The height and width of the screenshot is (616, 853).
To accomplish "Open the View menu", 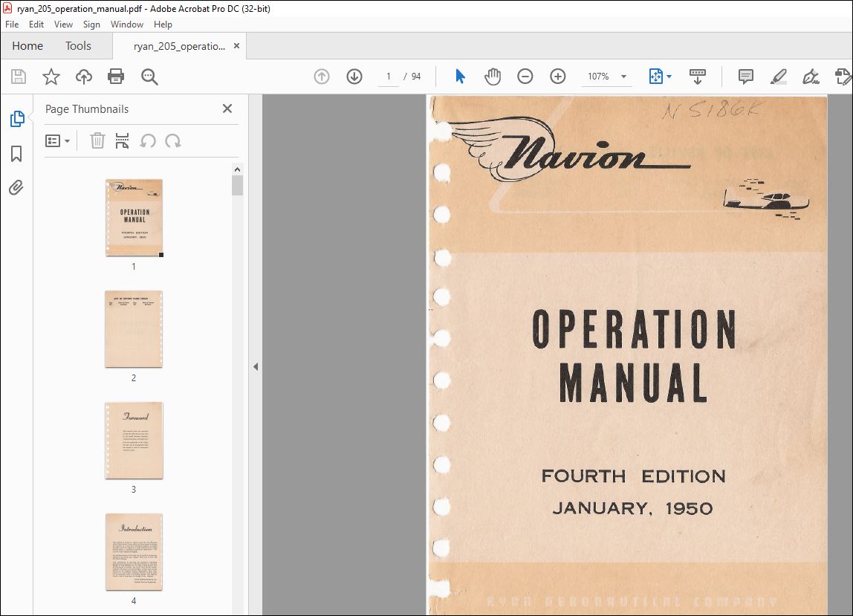I will point(63,25).
